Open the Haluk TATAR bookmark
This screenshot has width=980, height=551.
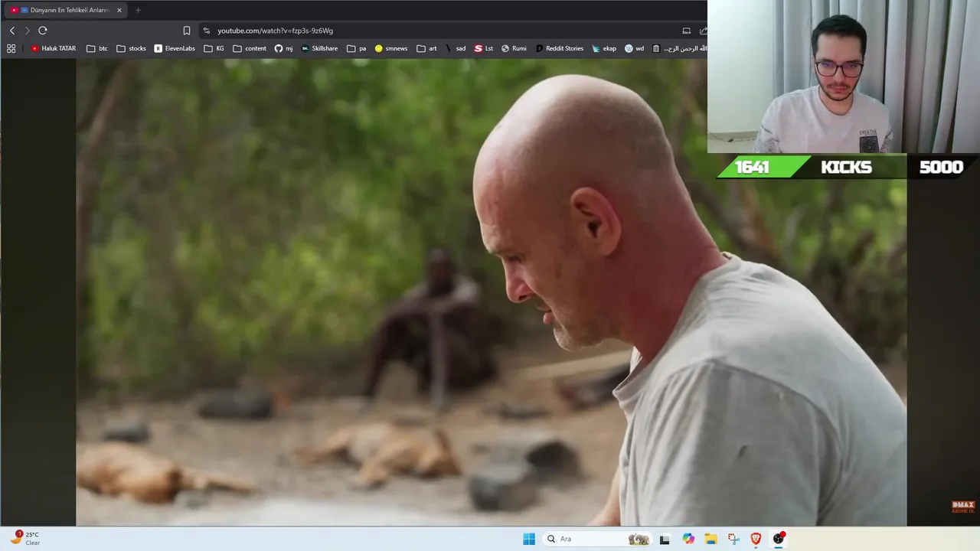pyautogui.click(x=53, y=48)
